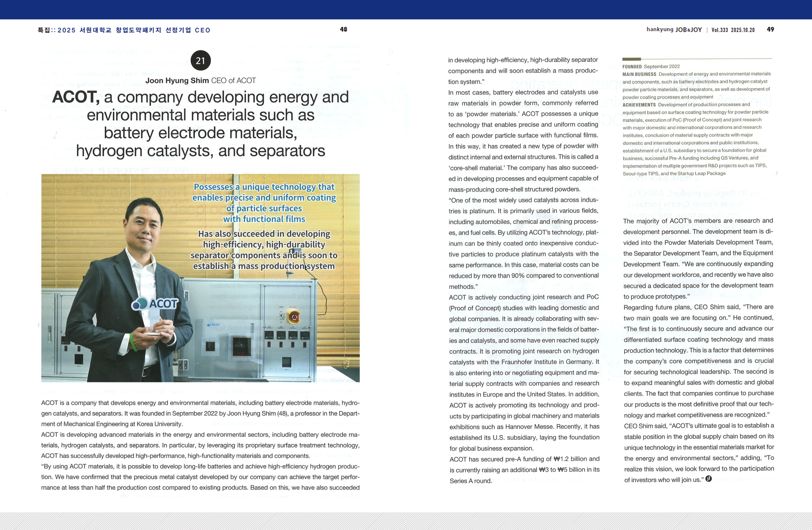The height and width of the screenshot is (530, 812).
Task: Click the sidebar line "Seoul-type TIPS, and the Startup Leap Package"
Action: [x=674, y=174]
